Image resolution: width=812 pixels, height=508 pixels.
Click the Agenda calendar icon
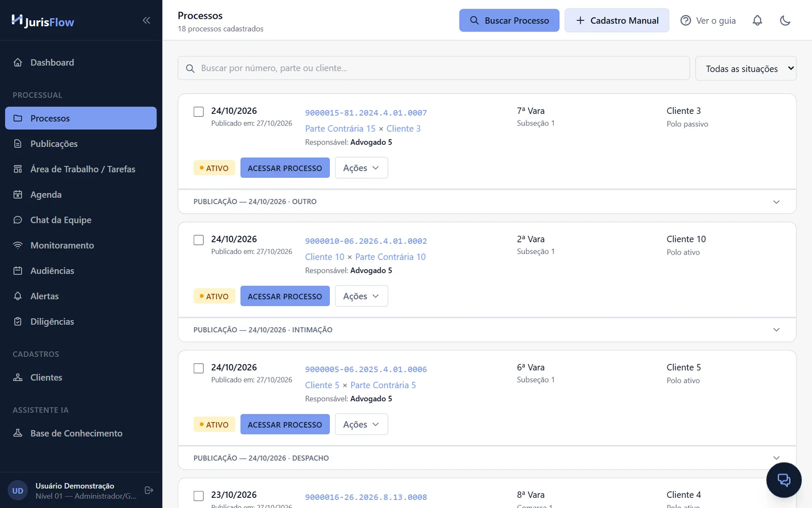point(18,195)
